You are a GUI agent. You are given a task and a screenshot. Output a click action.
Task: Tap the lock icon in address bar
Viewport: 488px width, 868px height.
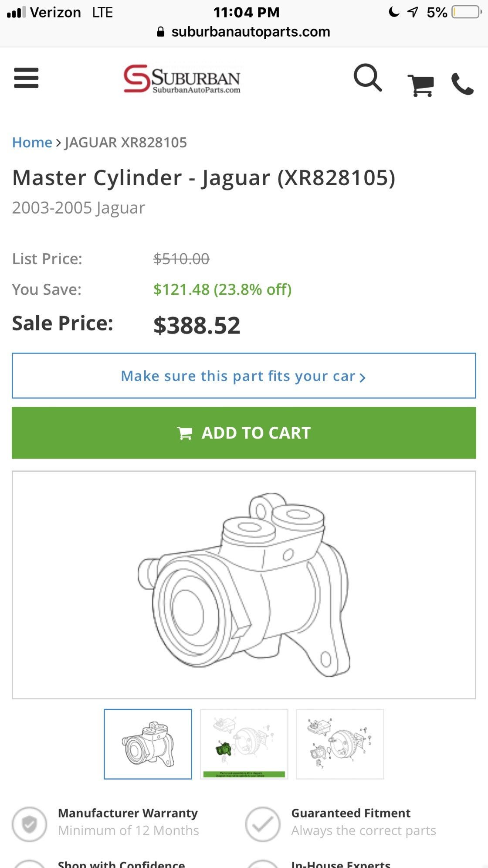tap(161, 32)
